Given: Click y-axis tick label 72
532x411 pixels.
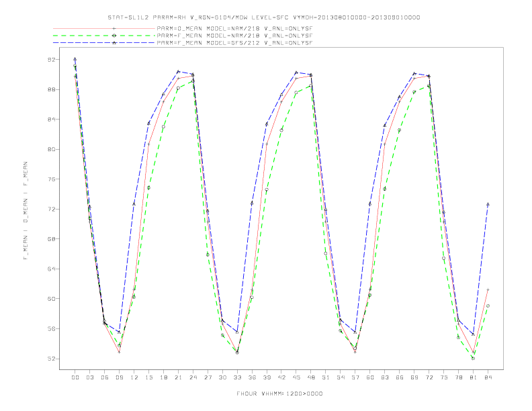Looking at the screenshot, I should 52,210.
